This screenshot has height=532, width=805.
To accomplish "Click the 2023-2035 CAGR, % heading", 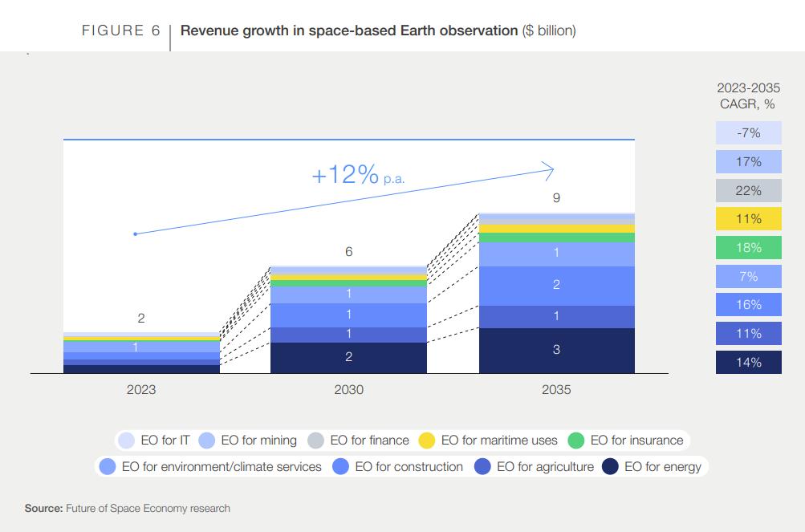I will pyautogui.click(x=749, y=96).
